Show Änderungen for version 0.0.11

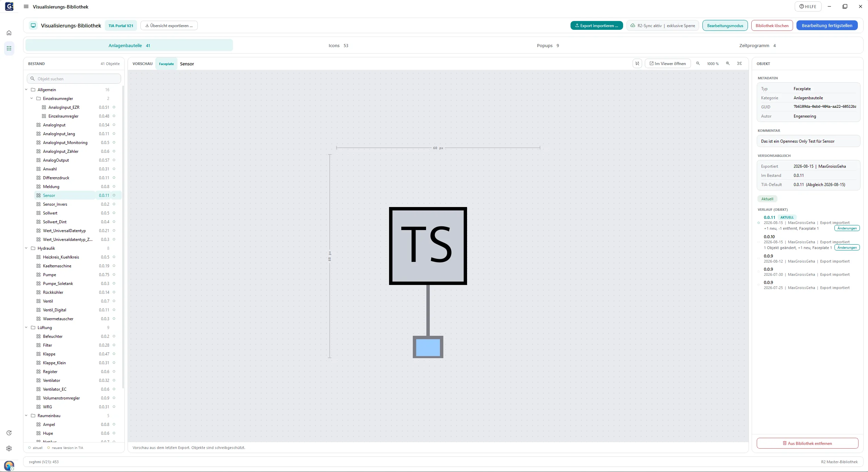[847, 228]
